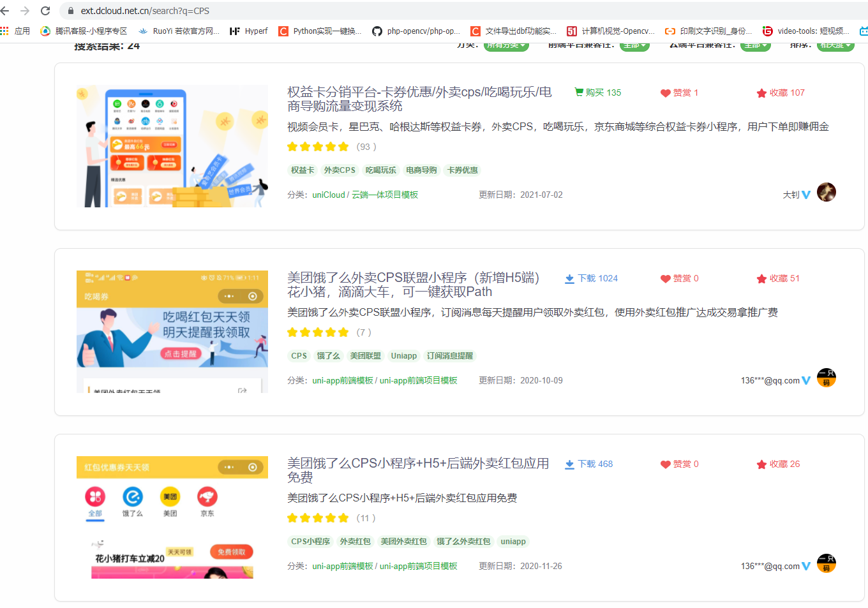This screenshot has height=608, width=868.
Task: Click the 下载 468 download icon
Action: (570, 464)
